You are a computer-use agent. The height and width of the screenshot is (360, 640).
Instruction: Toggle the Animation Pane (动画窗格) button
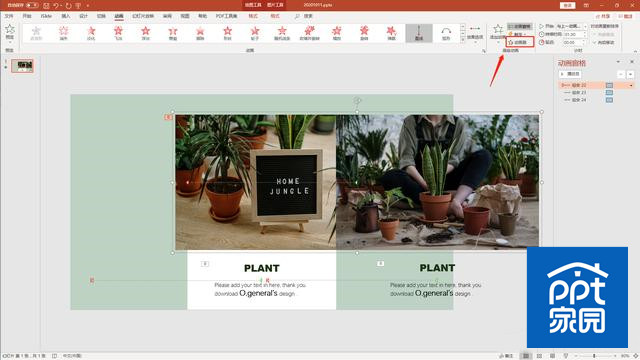coord(520,26)
